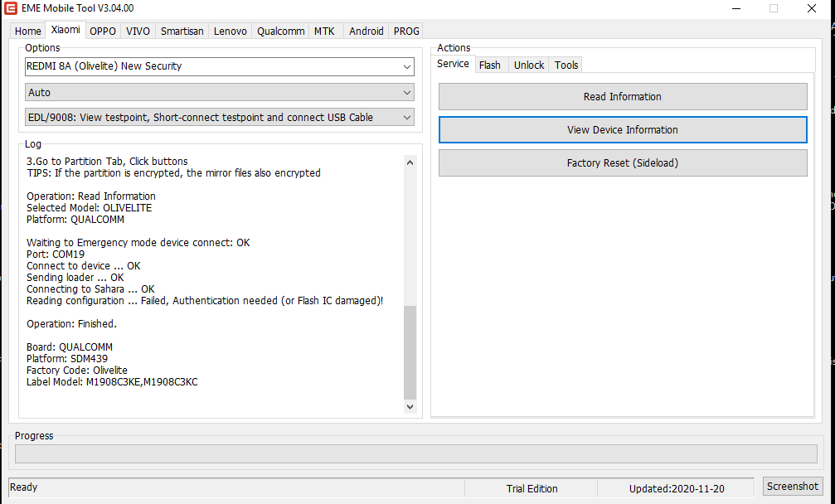Click the 'Board: QUALCOMM' log line
This screenshot has width=835, height=504.
pyautogui.click(x=69, y=347)
